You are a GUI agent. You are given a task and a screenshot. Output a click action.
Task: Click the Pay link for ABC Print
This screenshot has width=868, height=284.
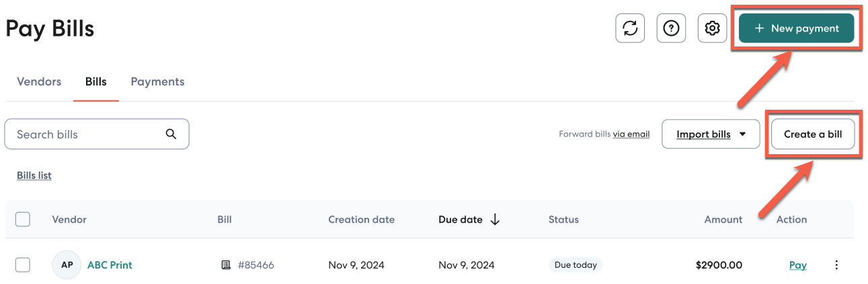point(797,265)
